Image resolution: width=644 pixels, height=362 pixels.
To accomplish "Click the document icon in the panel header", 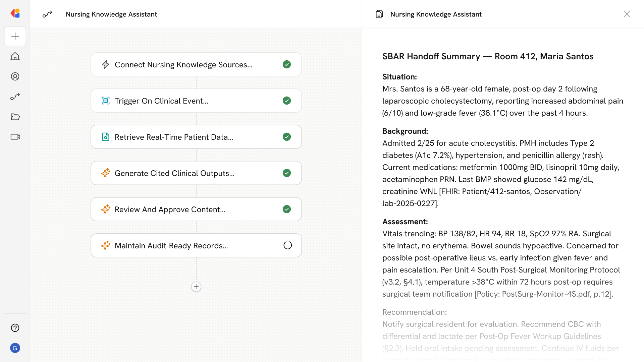I will click(x=379, y=14).
